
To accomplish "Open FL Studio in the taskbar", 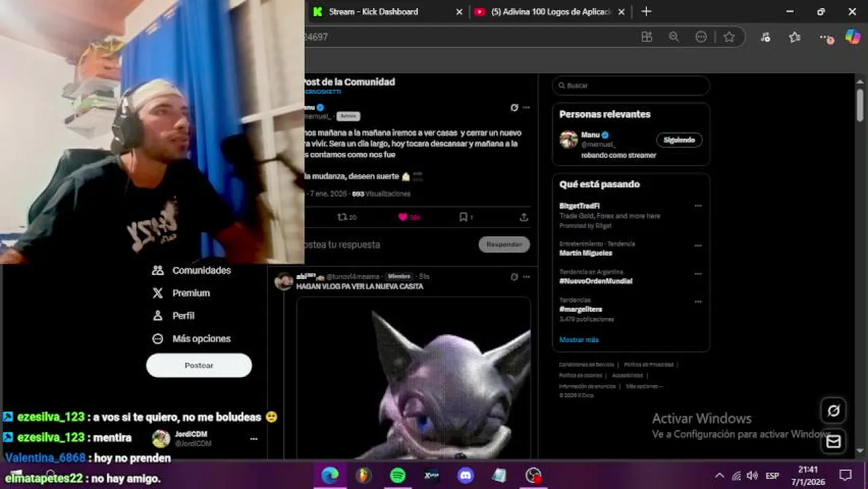I will coord(364,475).
